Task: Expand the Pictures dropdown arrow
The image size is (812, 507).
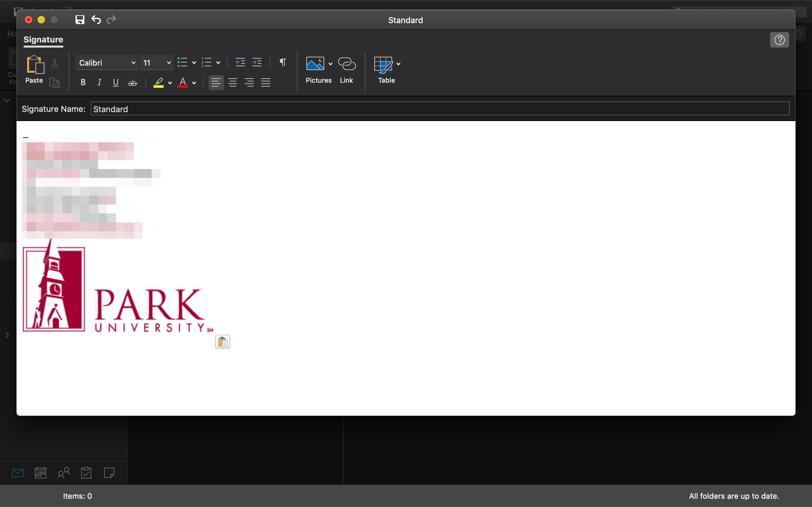Action: 331,64
